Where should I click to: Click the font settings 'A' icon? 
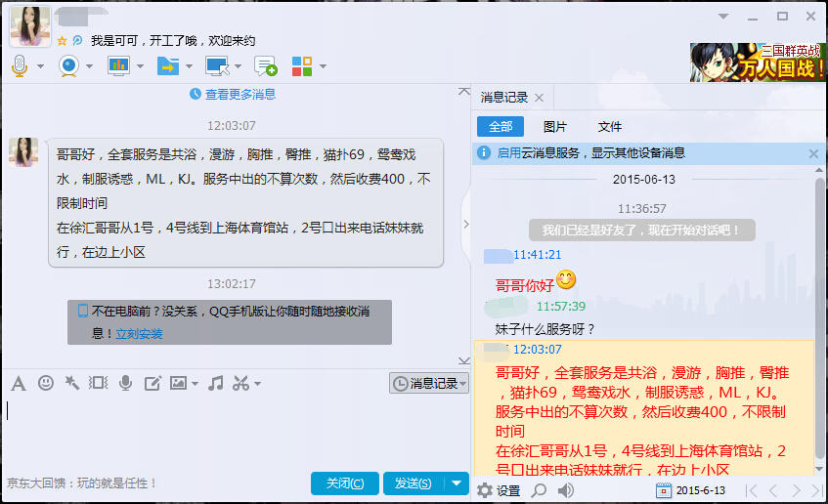[x=18, y=383]
